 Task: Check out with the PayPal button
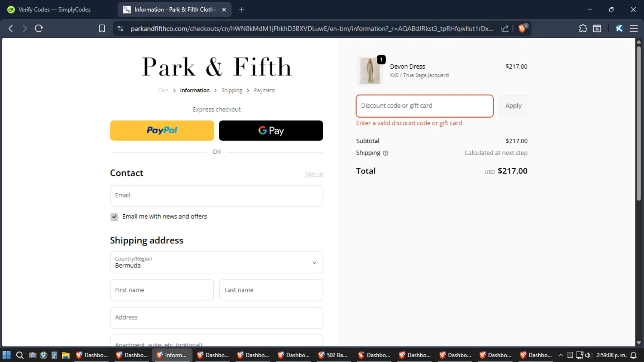coord(162,131)
